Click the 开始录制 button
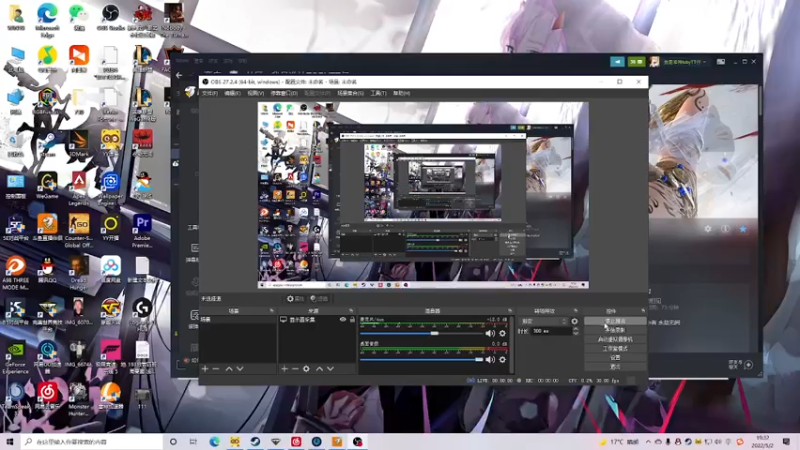Viewport: 800px width, 450px height. click(615, 330)
